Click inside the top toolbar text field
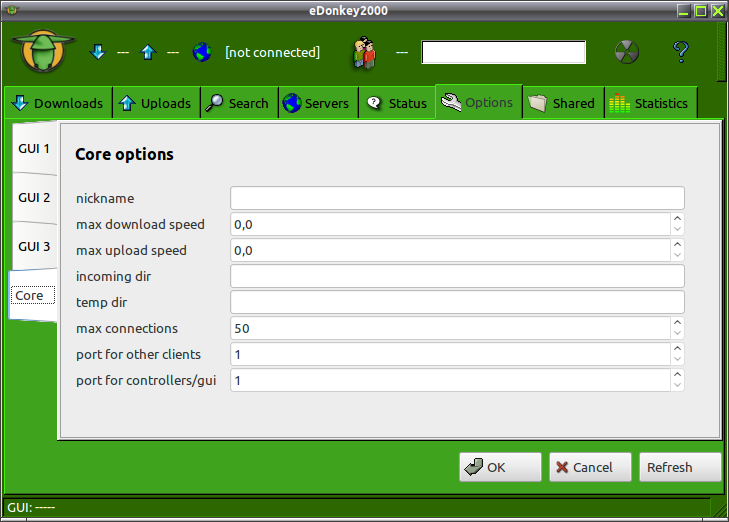This screenshot has width=729, height=522. pos(504,52)
